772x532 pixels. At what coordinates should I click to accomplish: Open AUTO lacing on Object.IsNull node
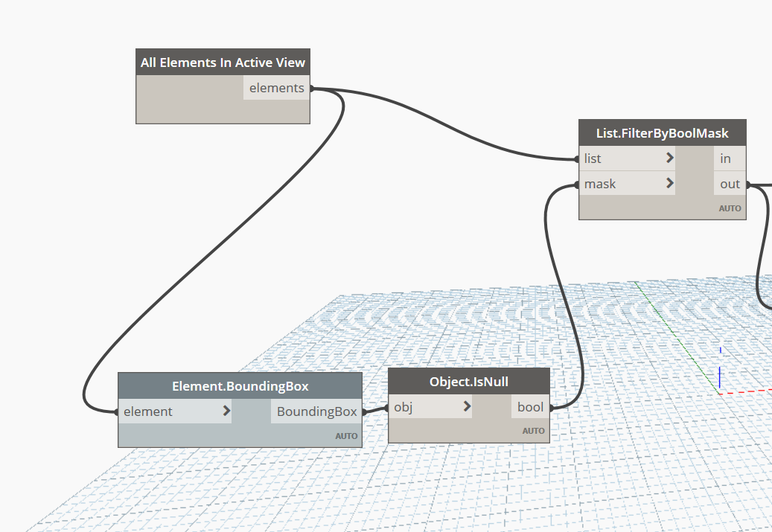coord(533,431)
